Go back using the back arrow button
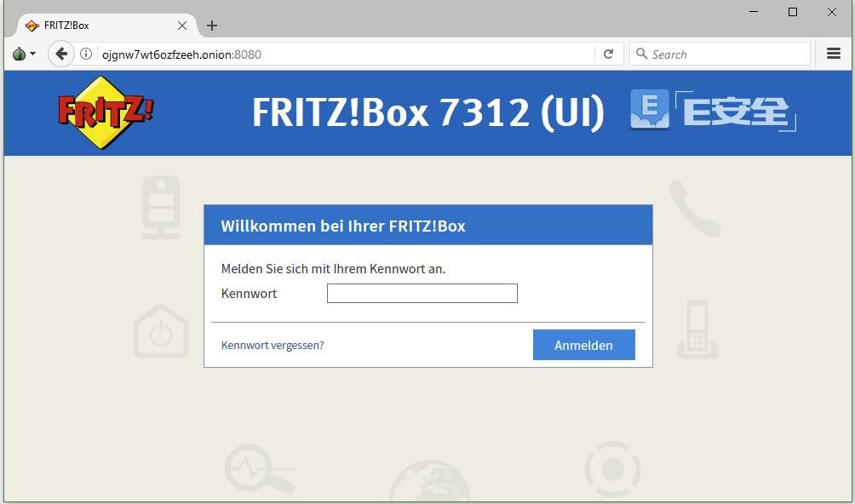The width and height of the screenshot is (855, 504). pos(61,54)
